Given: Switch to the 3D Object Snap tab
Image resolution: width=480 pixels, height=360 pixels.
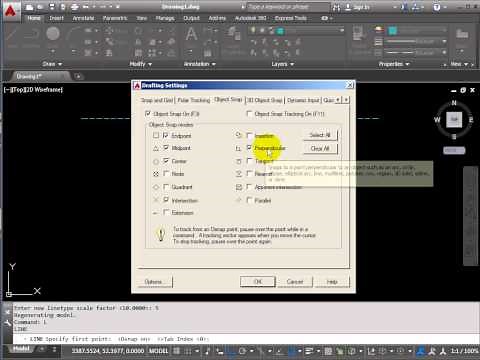Looking at the screenshot, I should click(x=265, y=100).
